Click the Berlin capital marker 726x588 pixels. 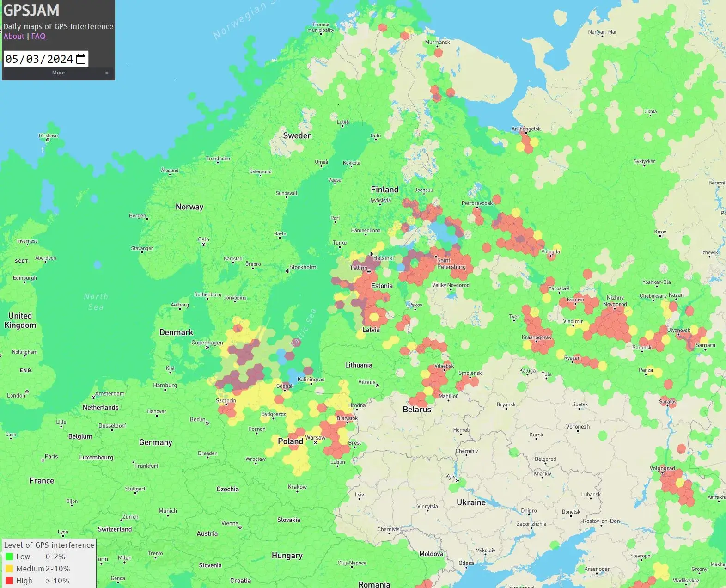207,423
